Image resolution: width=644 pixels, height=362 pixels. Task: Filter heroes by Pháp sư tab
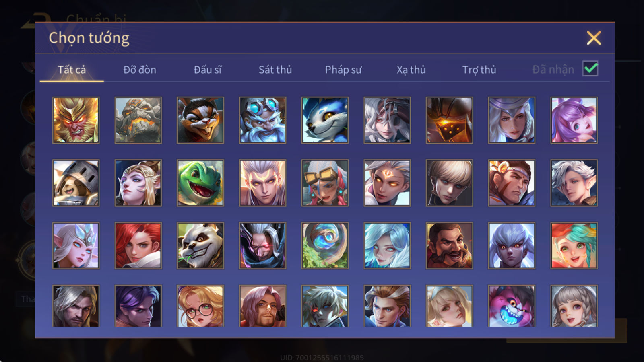pyautogui.click(x=343, y=70)
